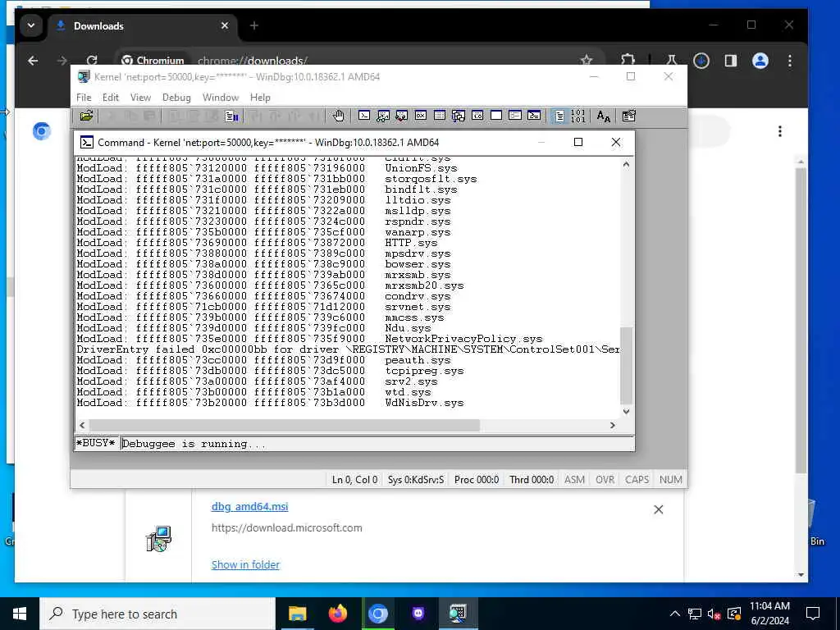Open the Scratch Pad toolbar icon
Viewport: 840px width, 630px height.
(496, 116)
